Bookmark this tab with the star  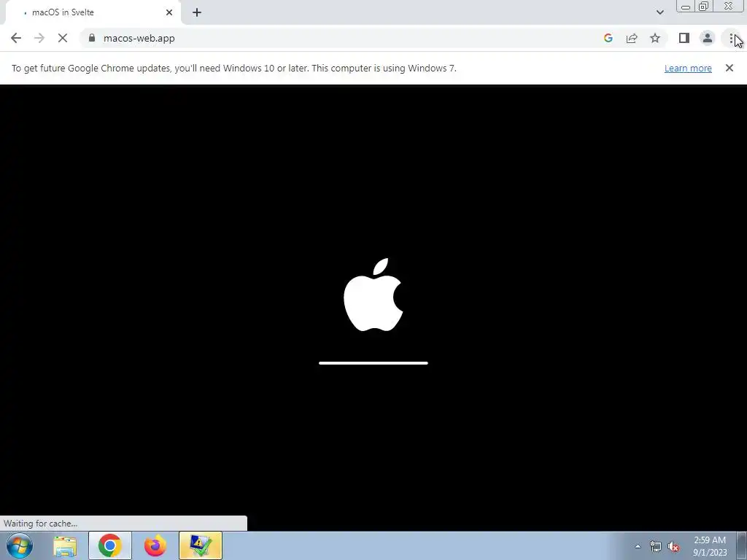click(655, 38)
